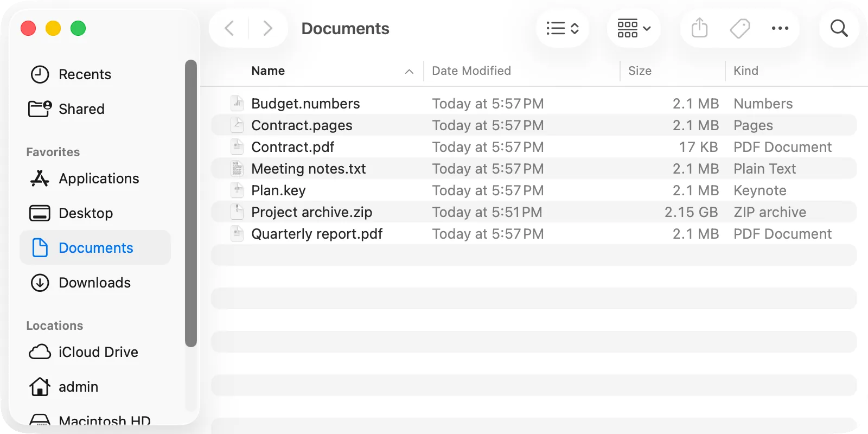Click the Quarterly report.pdf file icon
This screenshot has height=434, width=868.
(237, 233)
